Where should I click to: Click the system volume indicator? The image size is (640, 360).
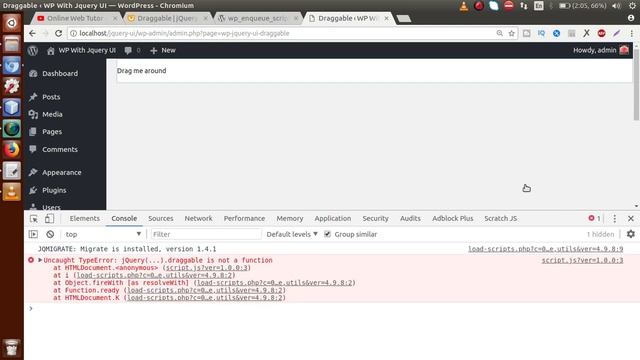click(x=616, y=6)
